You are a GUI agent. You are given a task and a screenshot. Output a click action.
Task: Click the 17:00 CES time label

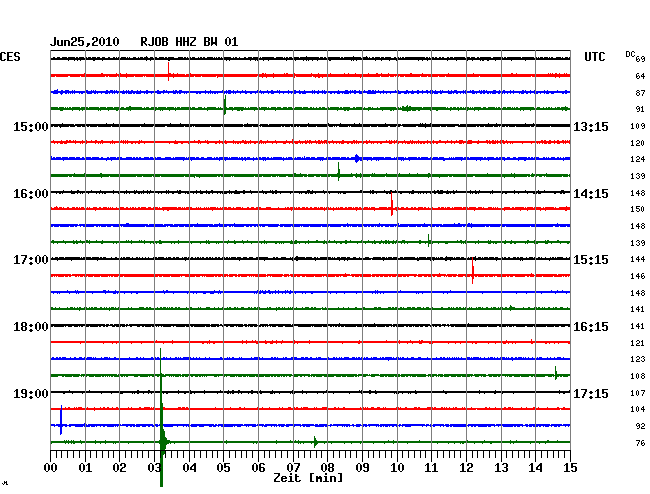[31, 260]
